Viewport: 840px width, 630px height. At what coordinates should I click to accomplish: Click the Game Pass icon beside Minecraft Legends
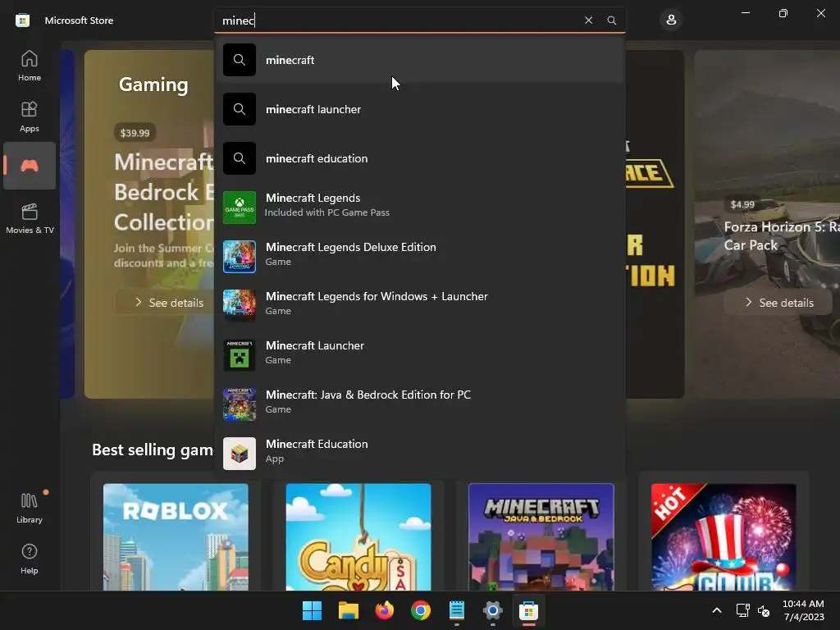point(240,208)
